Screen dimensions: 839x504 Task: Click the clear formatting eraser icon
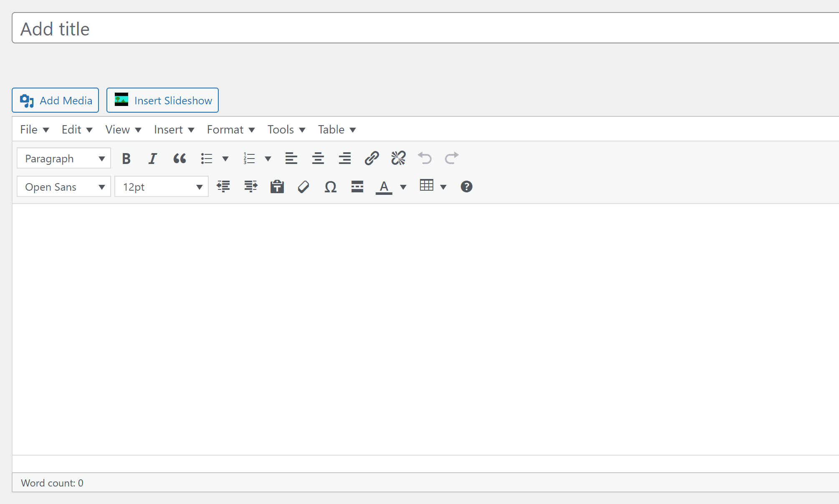tap(303, 186)
